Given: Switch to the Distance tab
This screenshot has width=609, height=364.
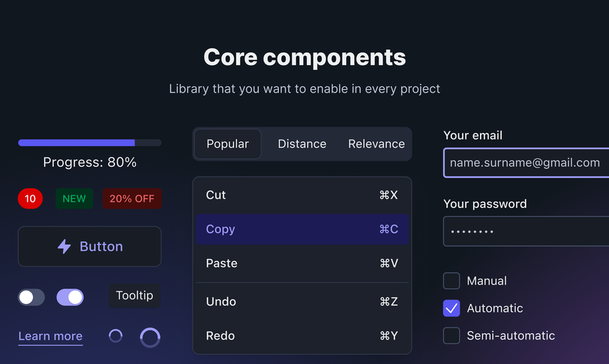Looking at the screenshot, I should 302,144.
